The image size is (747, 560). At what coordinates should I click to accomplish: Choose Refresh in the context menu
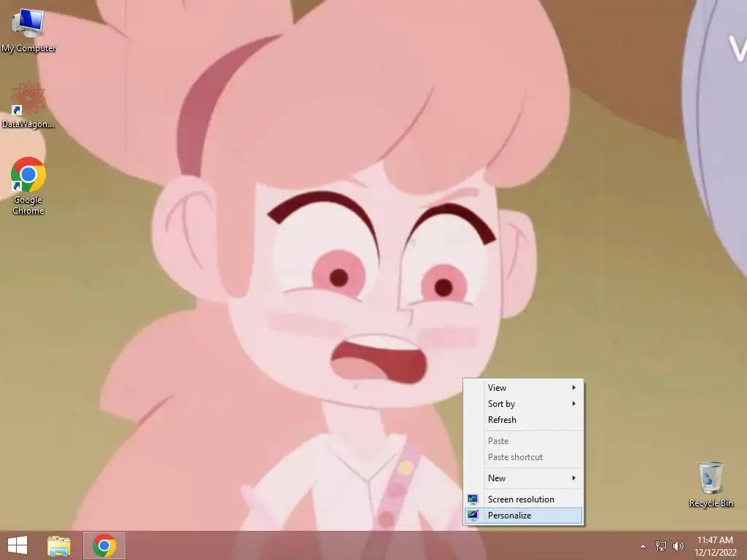click(523, 419)
